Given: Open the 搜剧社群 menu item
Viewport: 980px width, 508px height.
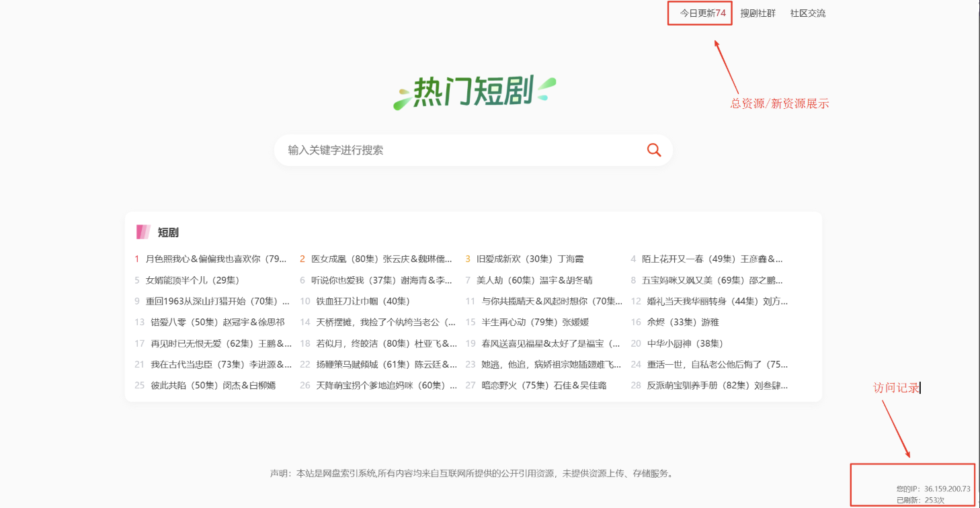Looking at the screenshot, I should [x=758, y=13].
